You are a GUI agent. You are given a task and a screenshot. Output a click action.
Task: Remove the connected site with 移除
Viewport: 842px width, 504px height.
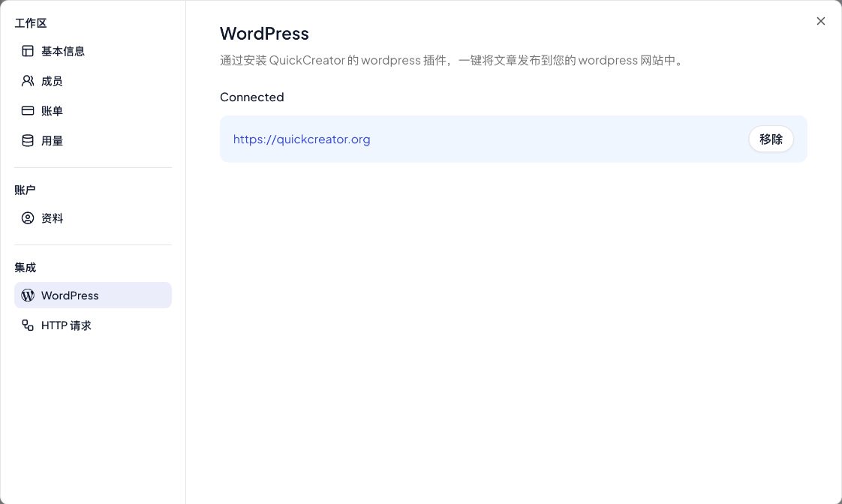[x=771, y=139]
